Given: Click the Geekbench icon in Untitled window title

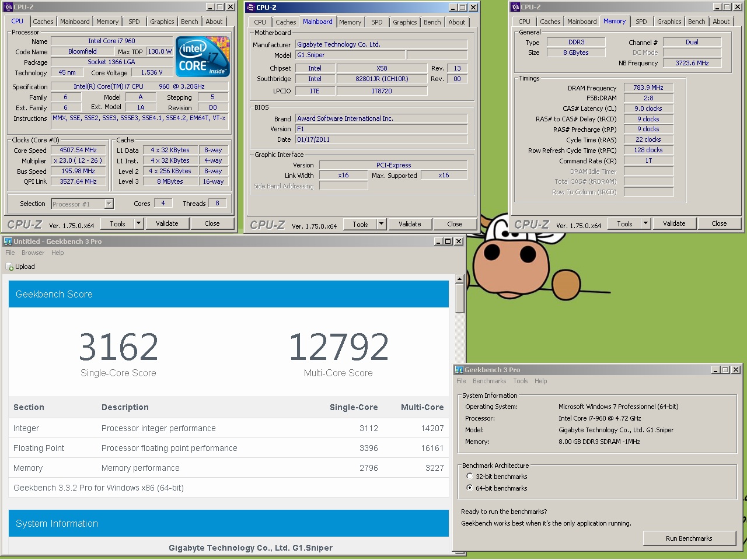Looking at the screenshot, I should 8,242.
